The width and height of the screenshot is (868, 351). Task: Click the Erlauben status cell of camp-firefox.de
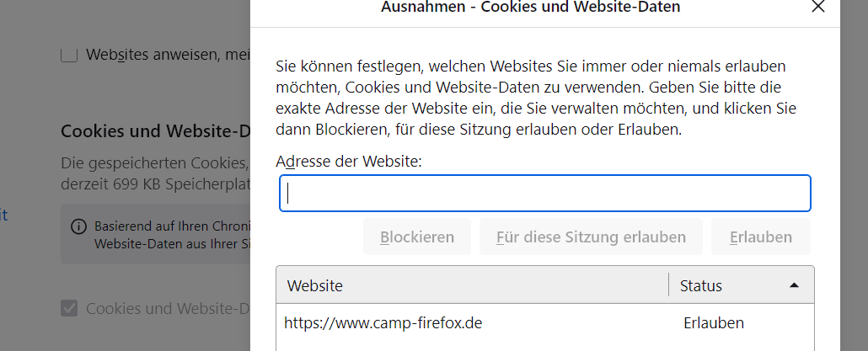pos(714,323)
